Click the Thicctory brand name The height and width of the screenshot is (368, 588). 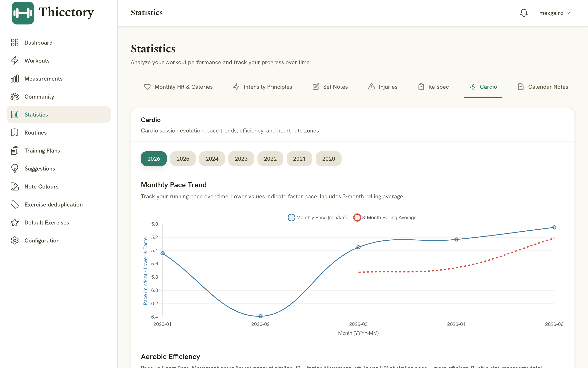(66, 12)
